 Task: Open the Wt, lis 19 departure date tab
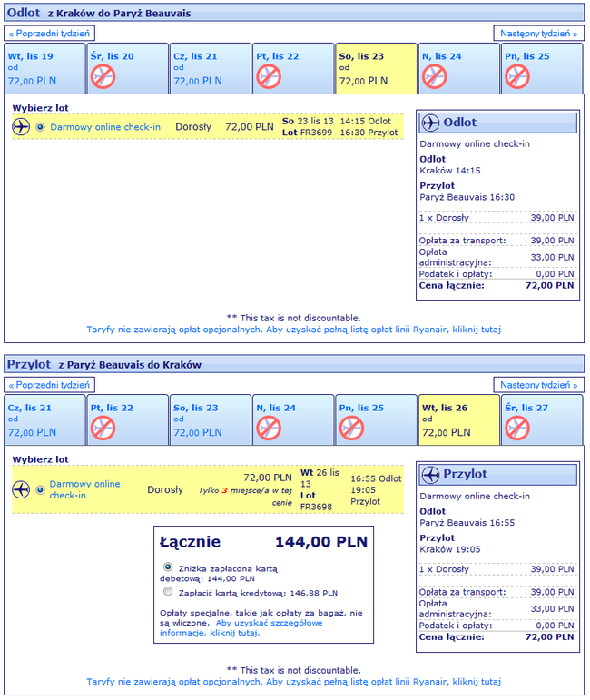point(45,68)
